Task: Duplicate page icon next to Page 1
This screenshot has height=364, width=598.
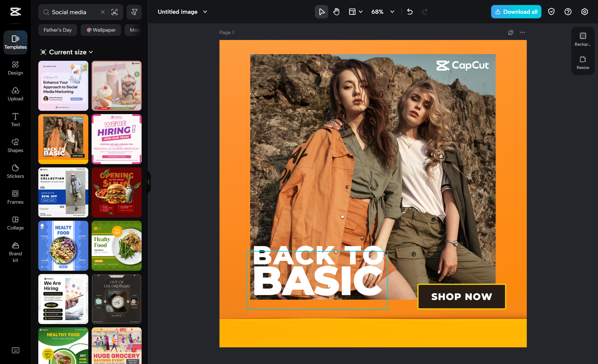Action: coord(511,32)
